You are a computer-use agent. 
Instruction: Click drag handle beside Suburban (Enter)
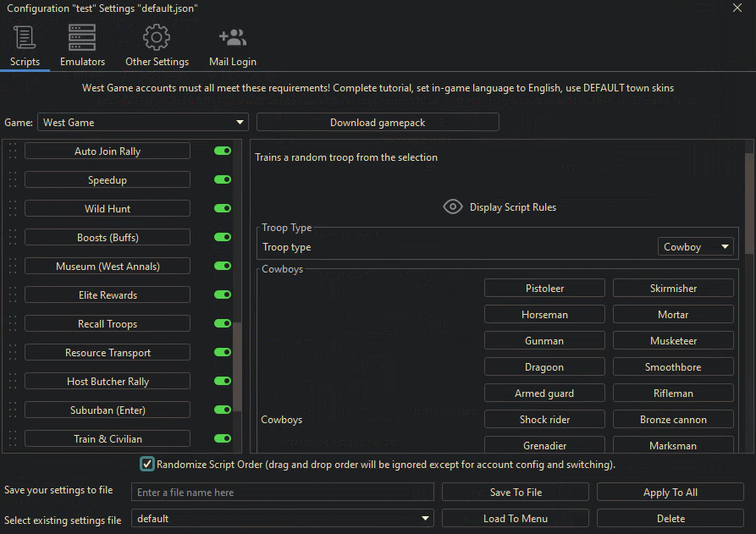tap(13, 410)
